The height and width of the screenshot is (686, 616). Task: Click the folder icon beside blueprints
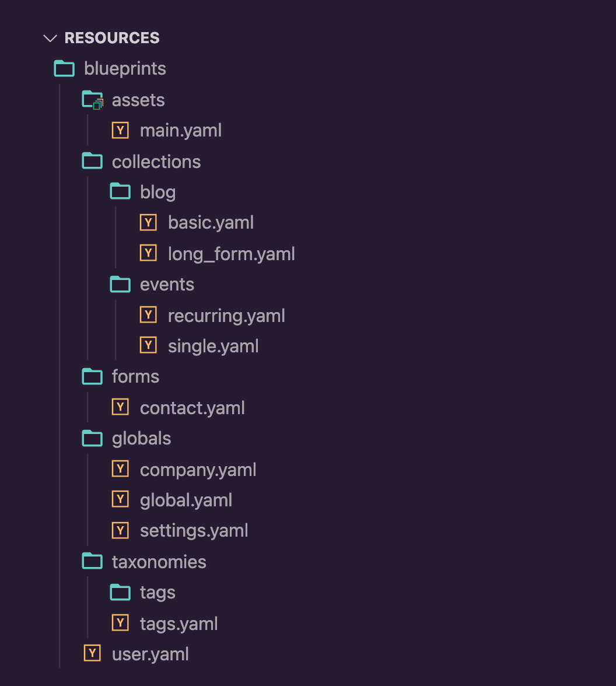click(x=64, y=68)
